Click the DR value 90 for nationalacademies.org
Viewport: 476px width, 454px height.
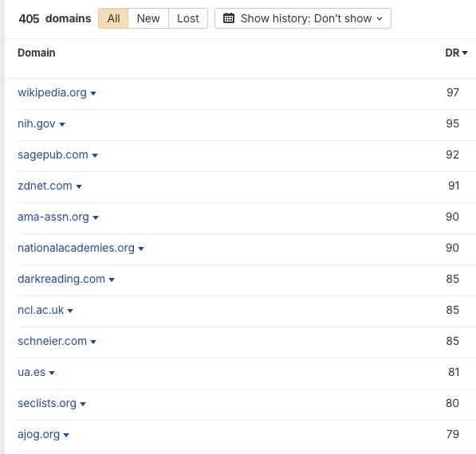tap(452, 248)
